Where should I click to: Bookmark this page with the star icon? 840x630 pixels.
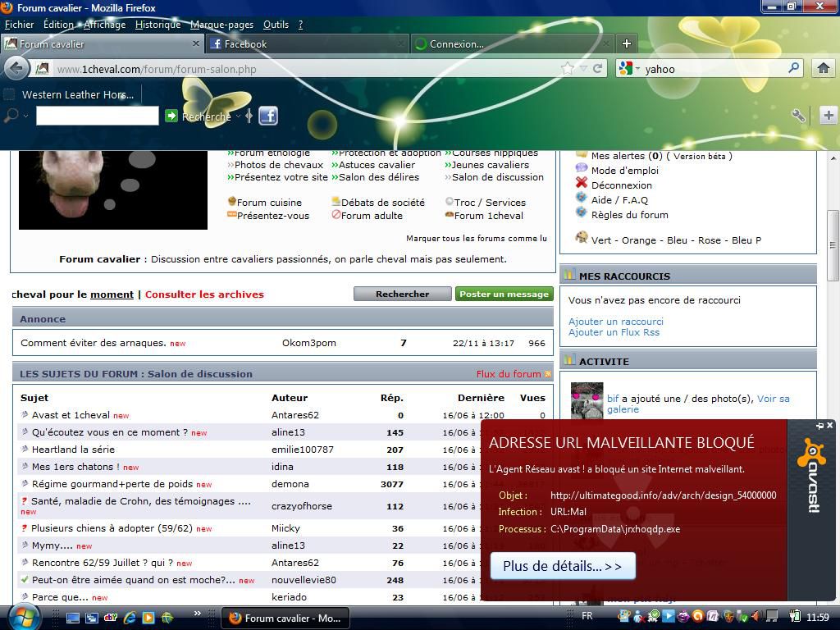[567, 69]
